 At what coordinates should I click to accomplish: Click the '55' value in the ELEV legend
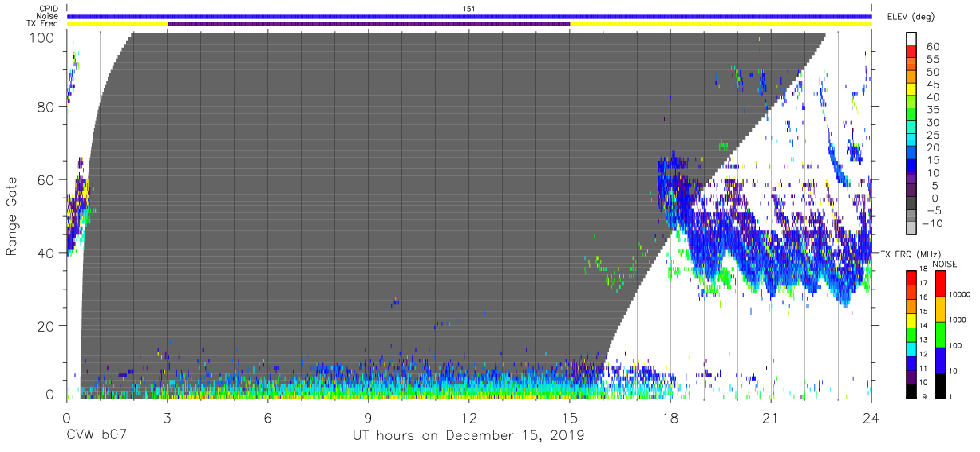[932, 59]
